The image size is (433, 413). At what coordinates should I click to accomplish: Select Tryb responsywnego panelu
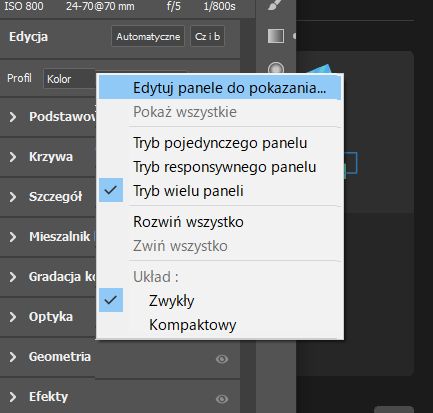pos(220,167)
